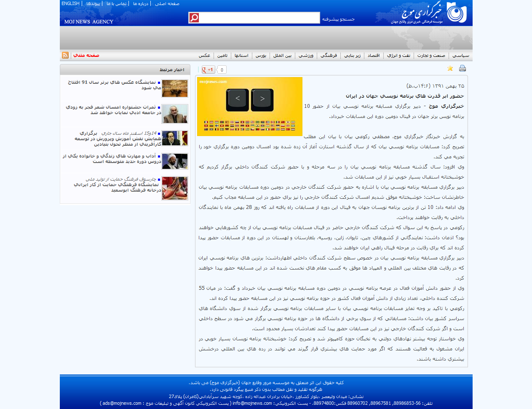Open the shoes exhibition news thumbnail
The width and height of the screenshot is (532, 409).
pos(175,188)
